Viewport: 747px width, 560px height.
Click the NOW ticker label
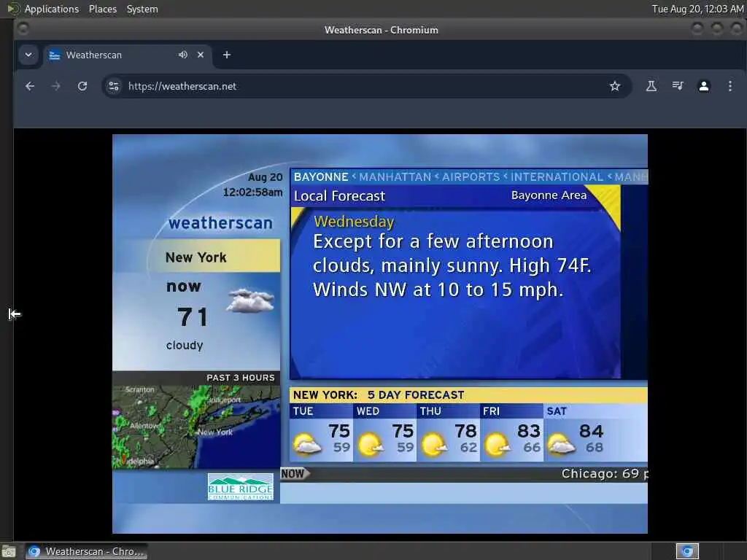[293, 474]
